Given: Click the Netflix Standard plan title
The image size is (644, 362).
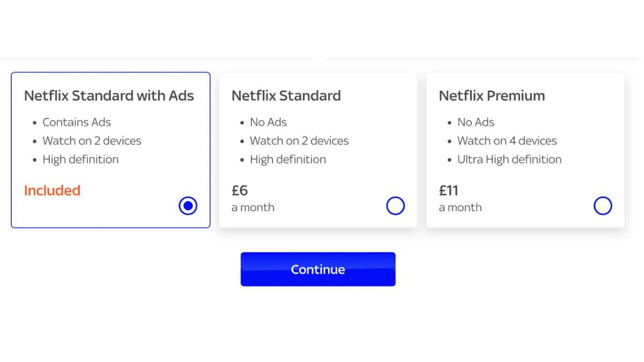Looking at the screenshot, I should pos(286,96).
